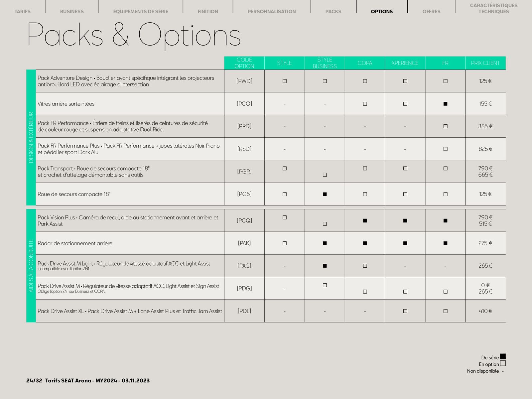Click the CODE OPTION column header
This screenshot has height=399, width=532.
tap(244, 63)
